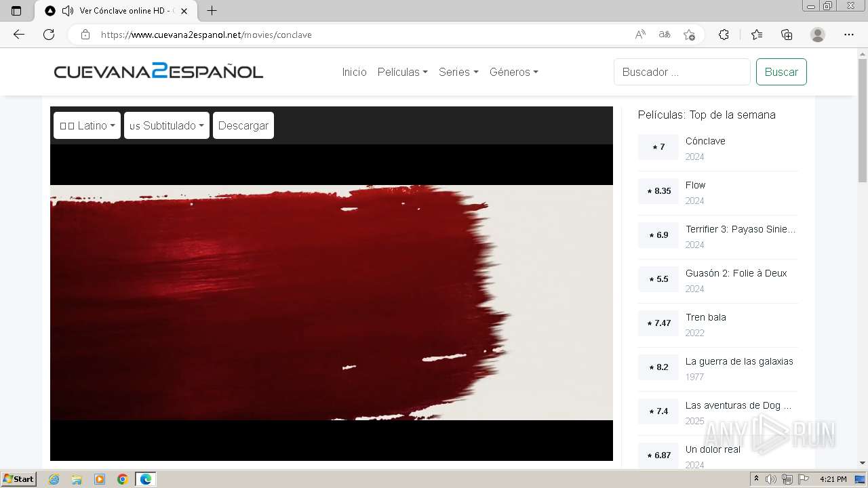Click the 8.2 rating badge
This screenshot has height=488, width=868.
pyautogui.click(x=658, y=367)
